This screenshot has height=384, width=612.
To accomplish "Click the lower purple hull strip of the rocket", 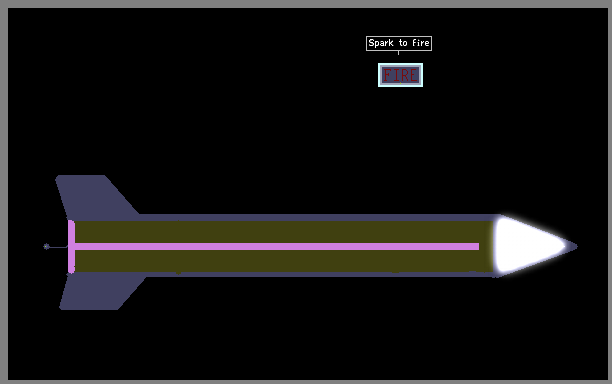I will point(318,274).
